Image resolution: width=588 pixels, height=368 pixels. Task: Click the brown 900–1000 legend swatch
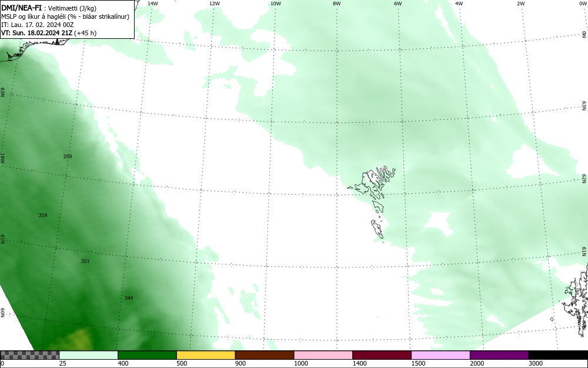coord(265,355)
